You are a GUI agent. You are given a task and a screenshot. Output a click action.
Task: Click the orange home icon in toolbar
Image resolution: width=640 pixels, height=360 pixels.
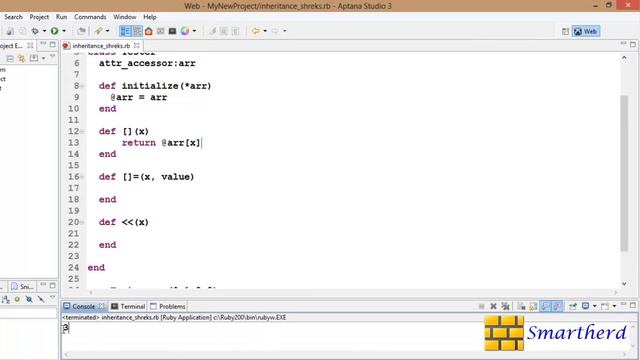(x=149, y=31)
